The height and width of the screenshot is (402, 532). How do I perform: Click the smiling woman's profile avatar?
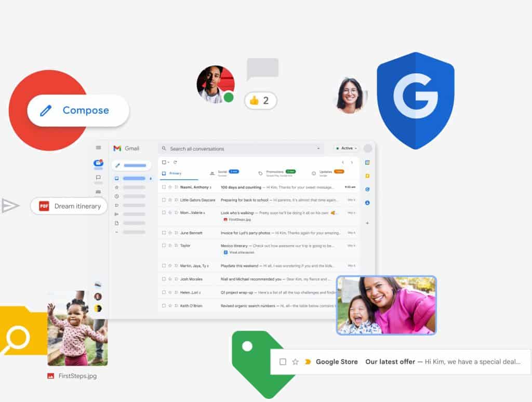(x=350, y=96)
